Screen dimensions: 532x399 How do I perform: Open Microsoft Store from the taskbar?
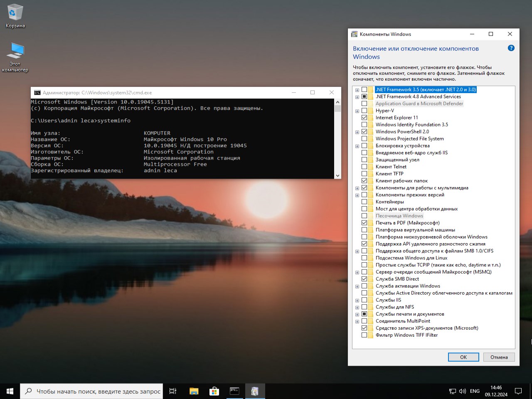[x=214, y=391]
